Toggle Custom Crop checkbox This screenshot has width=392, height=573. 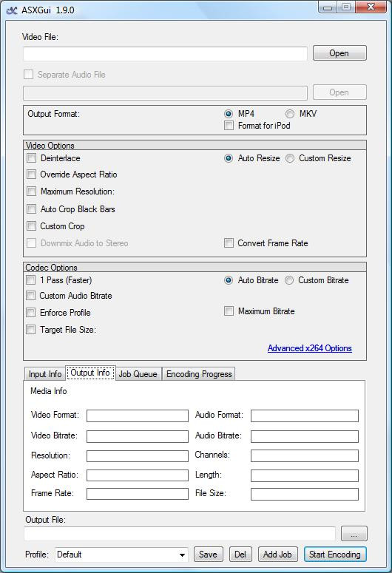pyautogui.click(x=32, y=226)
